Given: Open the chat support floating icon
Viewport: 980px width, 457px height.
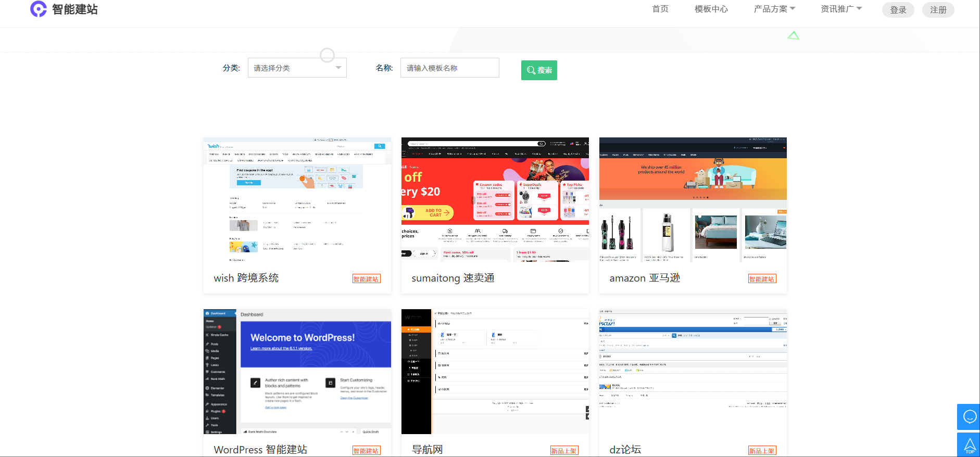Looking at the screenshot, I should pyautogui.click(x=969, y=417).
